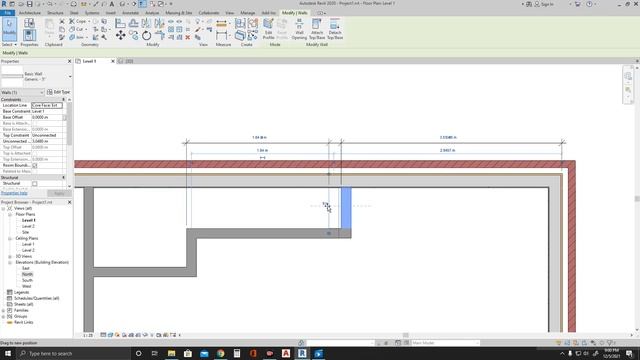Screen dimensions: 640x360
Task: Click the red Delete X icon
Action: pyautogui.click(x=188, y=38)
